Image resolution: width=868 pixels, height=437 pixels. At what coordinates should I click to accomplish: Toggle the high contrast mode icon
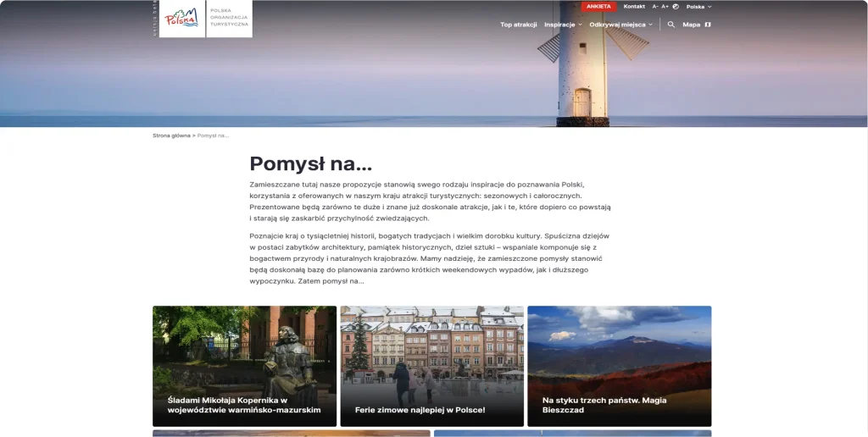pos(676,7)
